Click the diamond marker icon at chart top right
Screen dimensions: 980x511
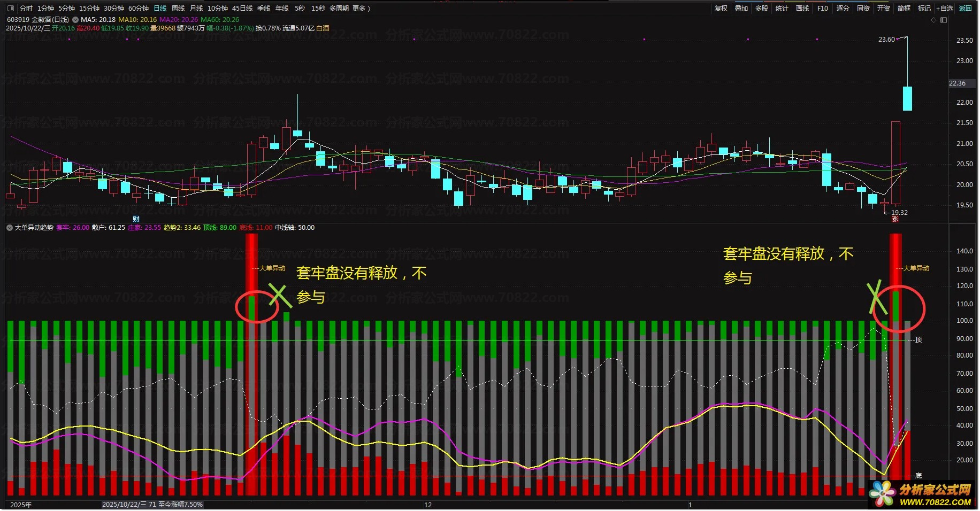tap(934, 20)
